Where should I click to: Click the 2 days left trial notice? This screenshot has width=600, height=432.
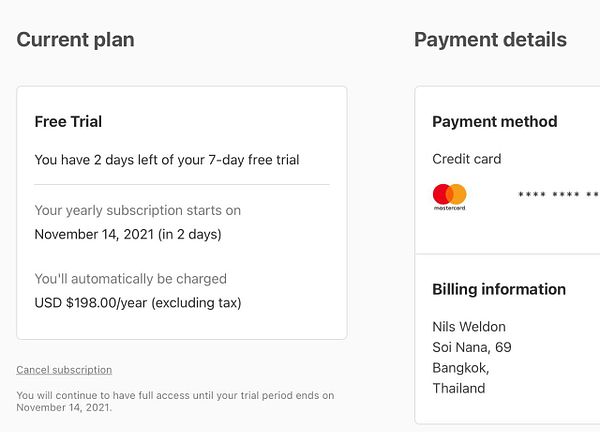(x=166, y=159)
